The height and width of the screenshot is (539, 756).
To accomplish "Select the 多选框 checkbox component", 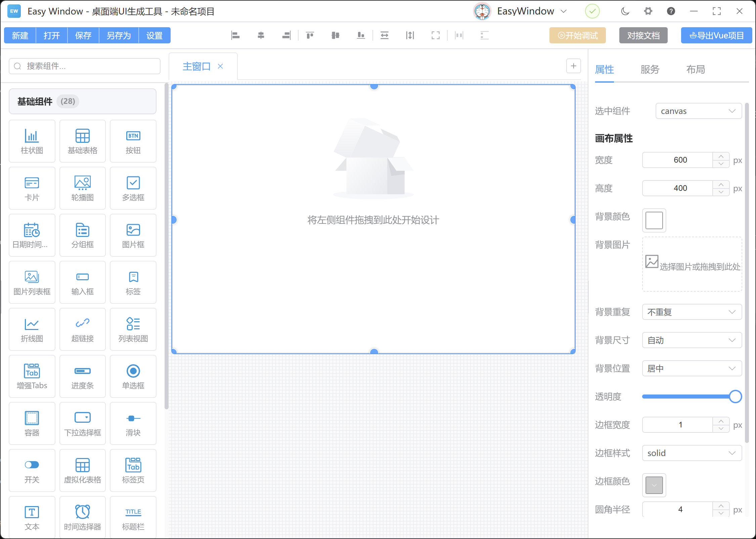I will [x=133, y=188].
